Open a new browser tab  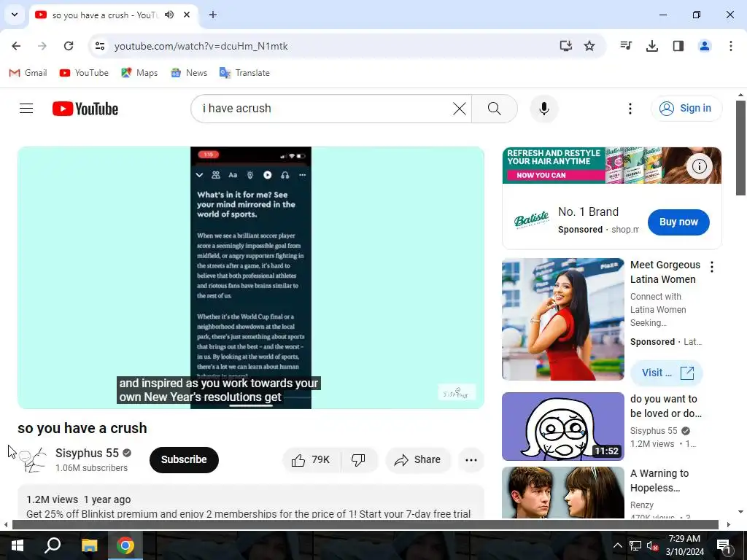[213, 15]
